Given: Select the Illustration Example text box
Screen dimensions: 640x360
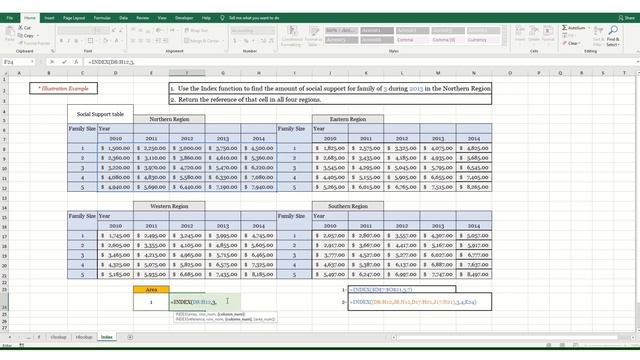Looking at the screenshot, I should (63, 88).
